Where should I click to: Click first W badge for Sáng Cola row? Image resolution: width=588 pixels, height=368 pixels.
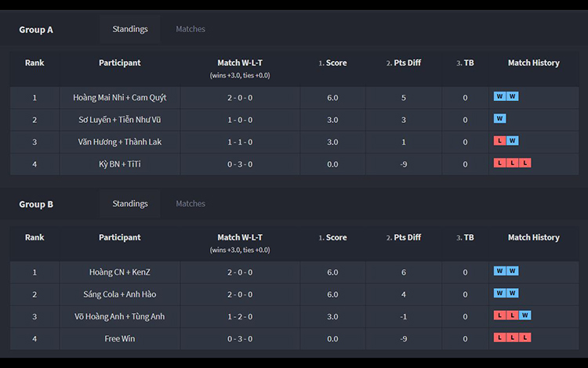pyautogui.click(x=499, y=293)
